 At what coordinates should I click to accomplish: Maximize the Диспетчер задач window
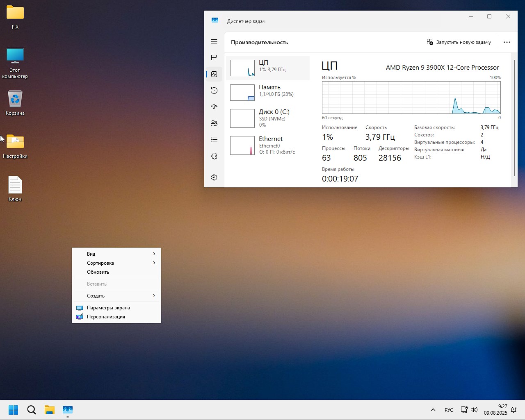tap(489, 16)
